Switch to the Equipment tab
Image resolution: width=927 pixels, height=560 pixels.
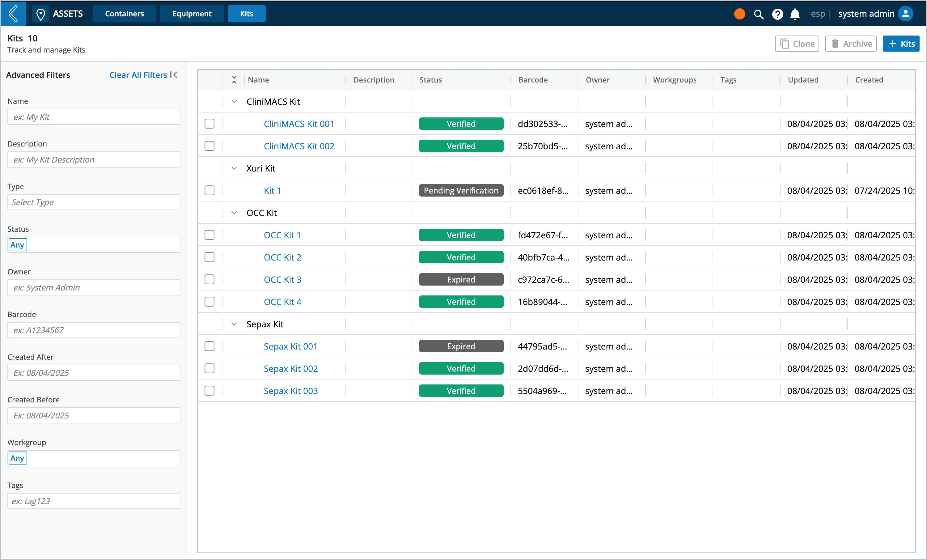pyautogui.click(x=192, y=14)
